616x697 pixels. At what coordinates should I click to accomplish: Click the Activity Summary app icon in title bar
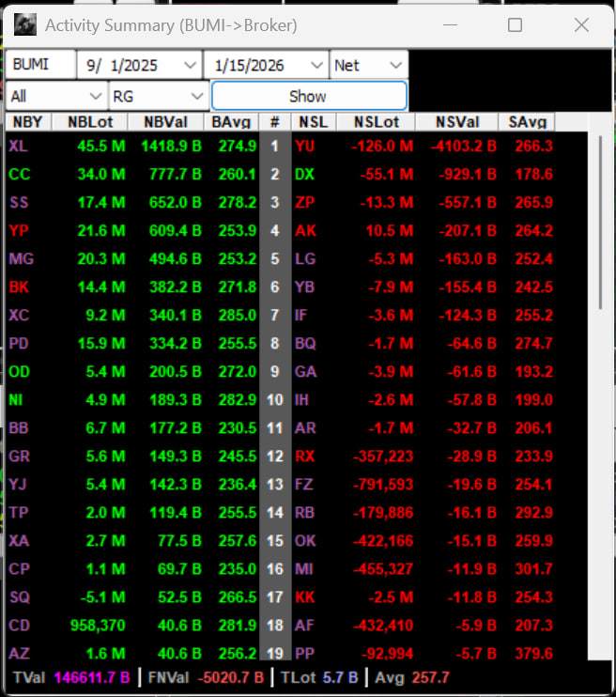click(x=25, y=24)
